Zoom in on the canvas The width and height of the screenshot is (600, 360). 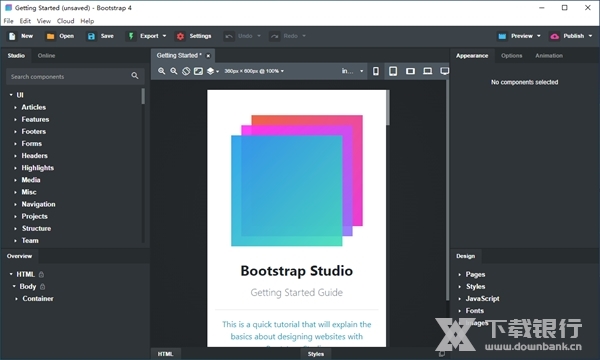pos(161,71)
